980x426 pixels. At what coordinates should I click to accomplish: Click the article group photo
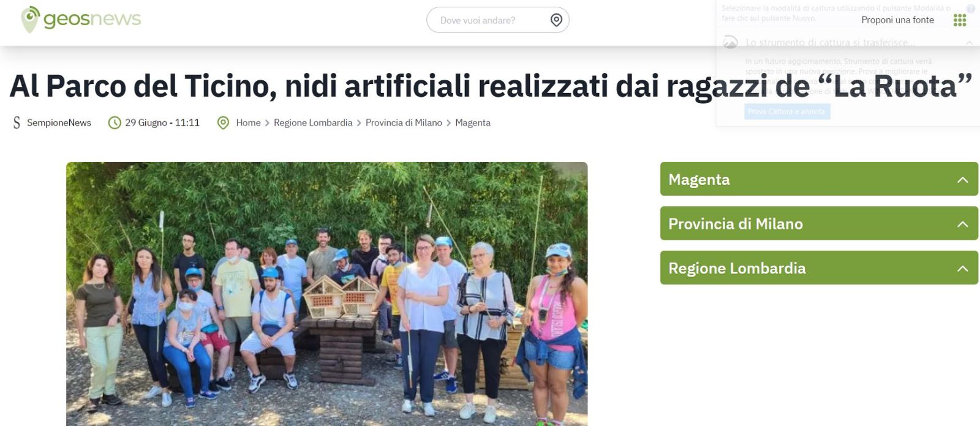pos(326,294)
